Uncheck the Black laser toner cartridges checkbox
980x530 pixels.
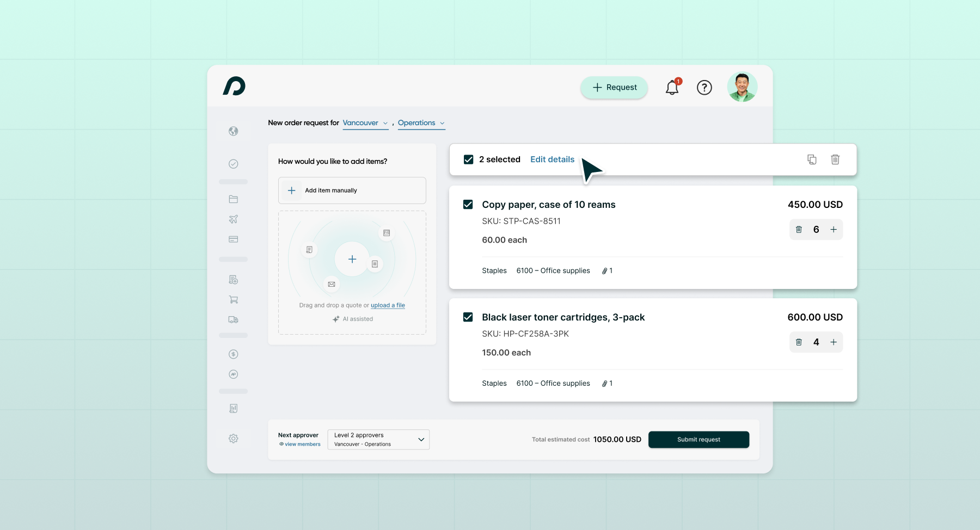pos(468,317)
